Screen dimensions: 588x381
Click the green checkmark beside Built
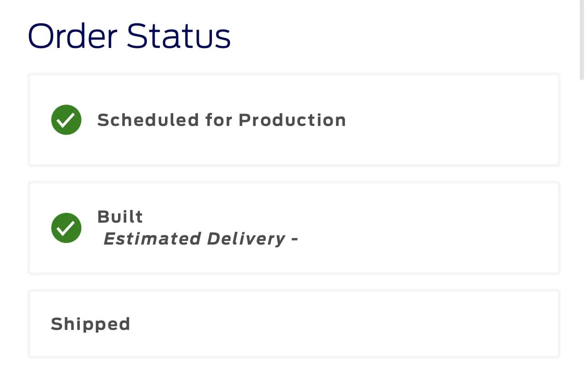(x=66, y=228)
